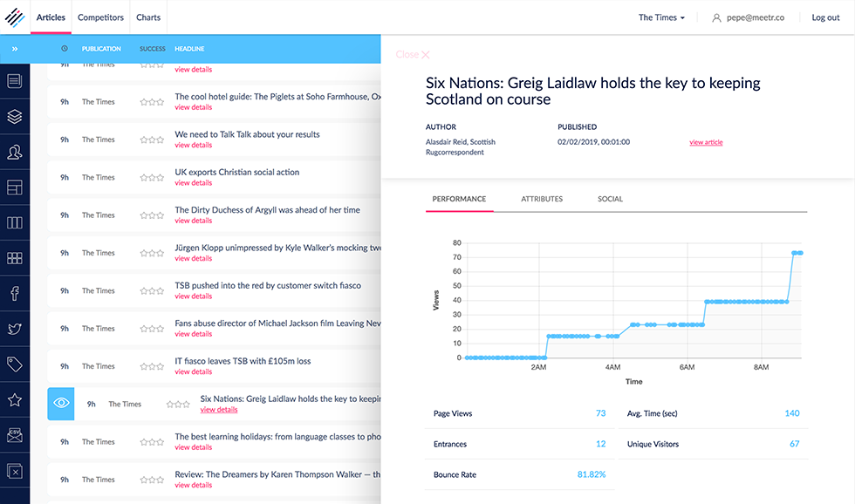
Task: Click the 'view article' link
Action: 706,142
